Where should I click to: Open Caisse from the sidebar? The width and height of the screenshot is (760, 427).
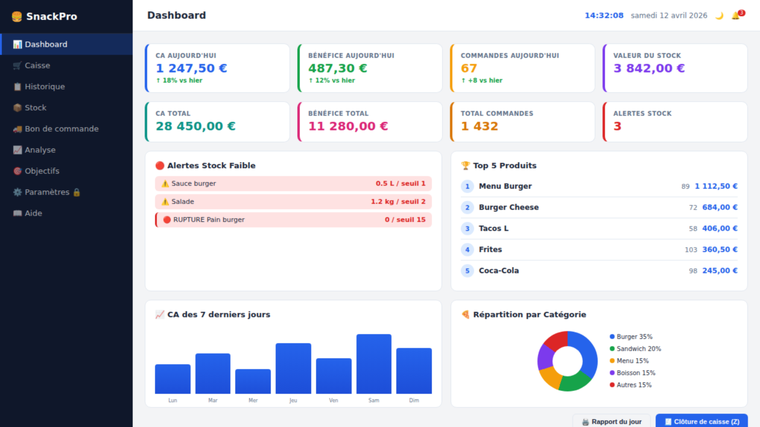pyautogui.click(x=37, y=65)
